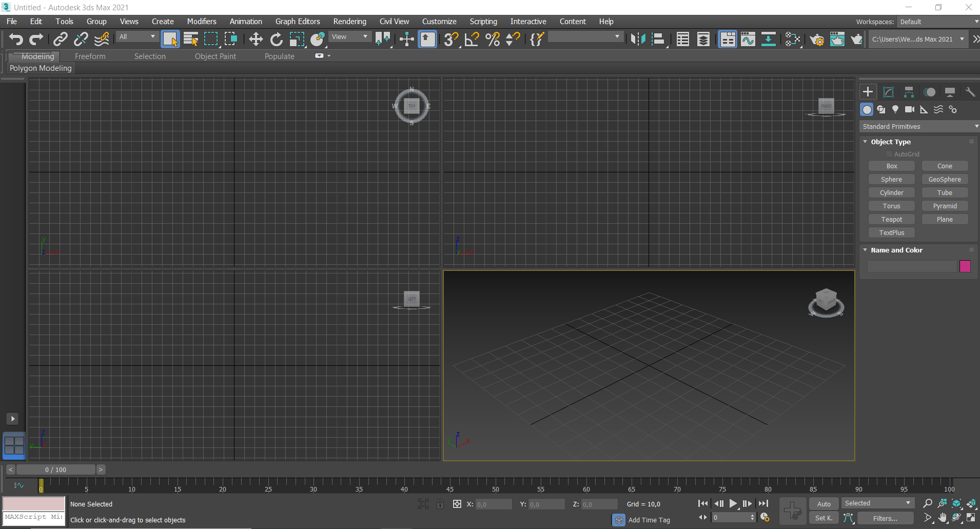Open the Select by Name dialog
This screenshot has height=529, width=980.
tap(190, 39)
